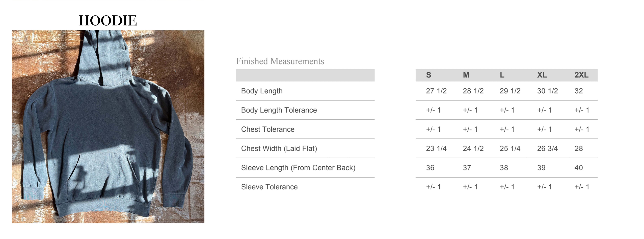This screenshot has width=644, height=239.
Task: Click the 26 3/4 chest width value
Action: coord(547,148)
